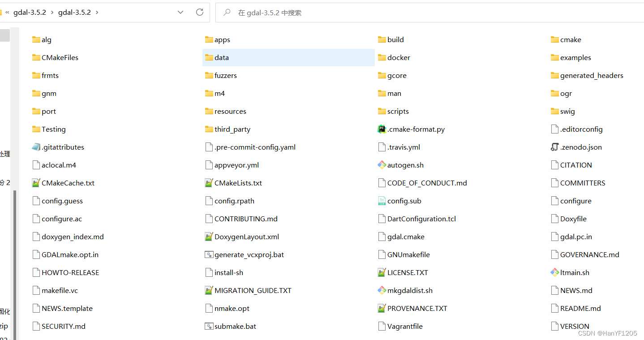Select the CMakeFiles folder name
The height and width of the screenshot is (340, 644).
click(60, 57)
